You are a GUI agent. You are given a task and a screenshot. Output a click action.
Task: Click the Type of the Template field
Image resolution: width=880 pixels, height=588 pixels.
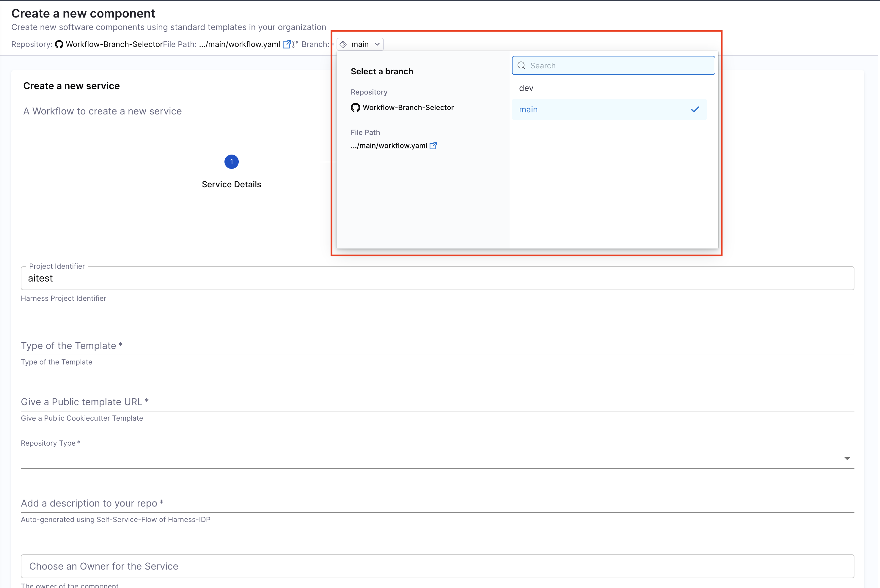[x=437, y=345]
